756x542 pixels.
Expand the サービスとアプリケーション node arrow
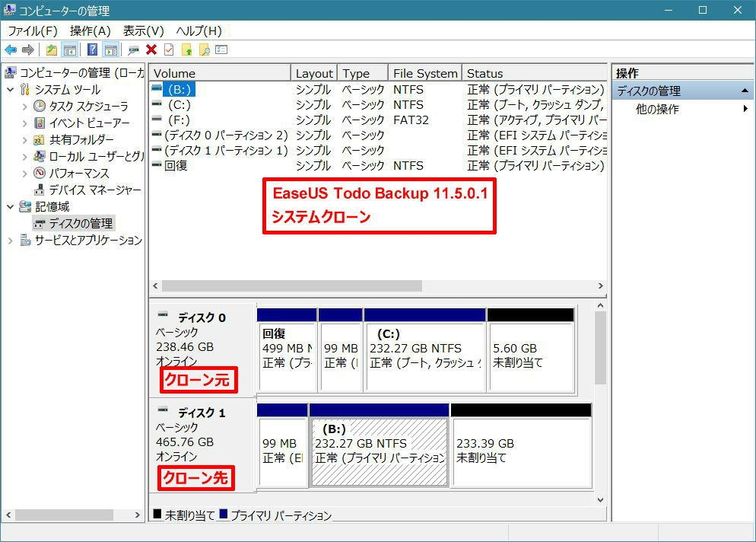(10, 240)
